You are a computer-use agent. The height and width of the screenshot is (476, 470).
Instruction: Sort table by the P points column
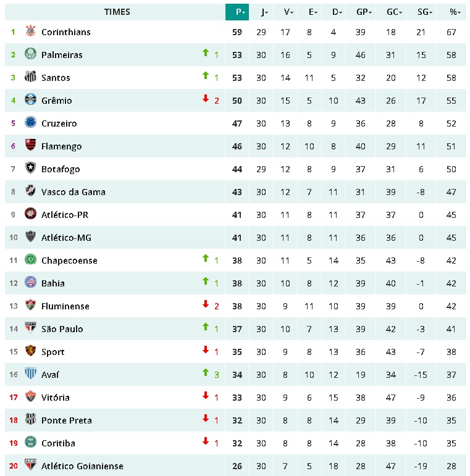point(240,12)
